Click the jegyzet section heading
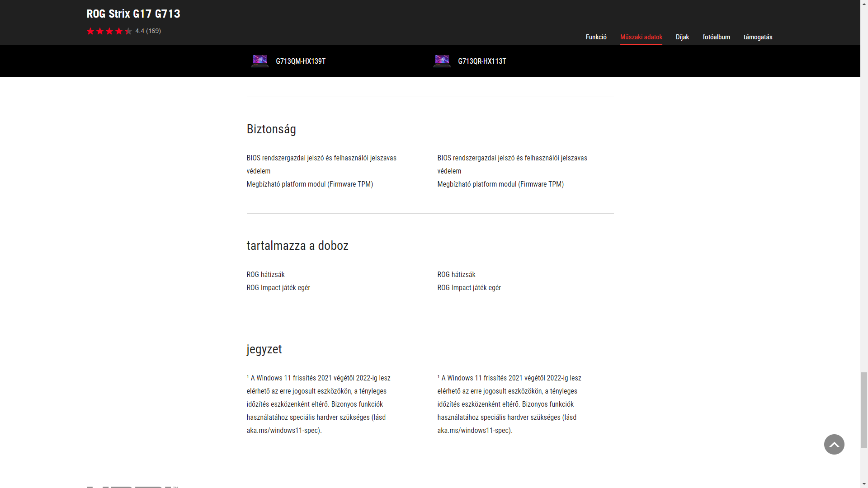The height and width of the screenshot is (488, 868). (x=264, y=349)
